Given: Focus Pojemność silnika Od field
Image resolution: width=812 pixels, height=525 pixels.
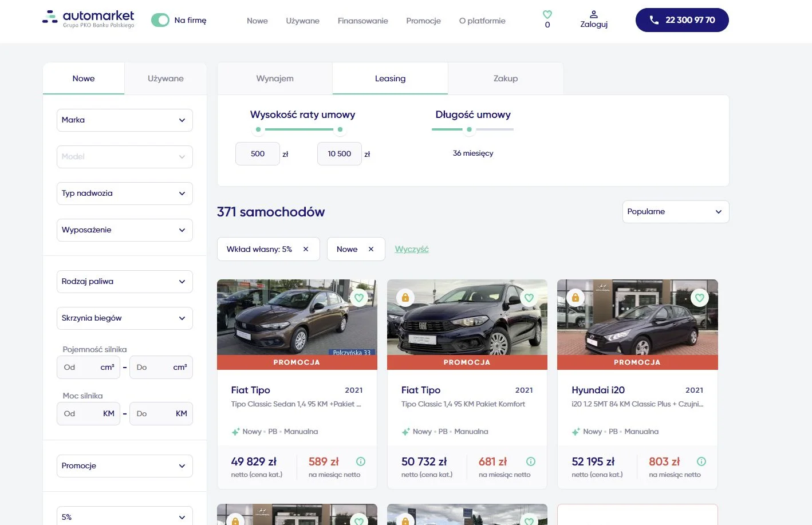Looking at the screenshot, I should (x=88, y=368).
